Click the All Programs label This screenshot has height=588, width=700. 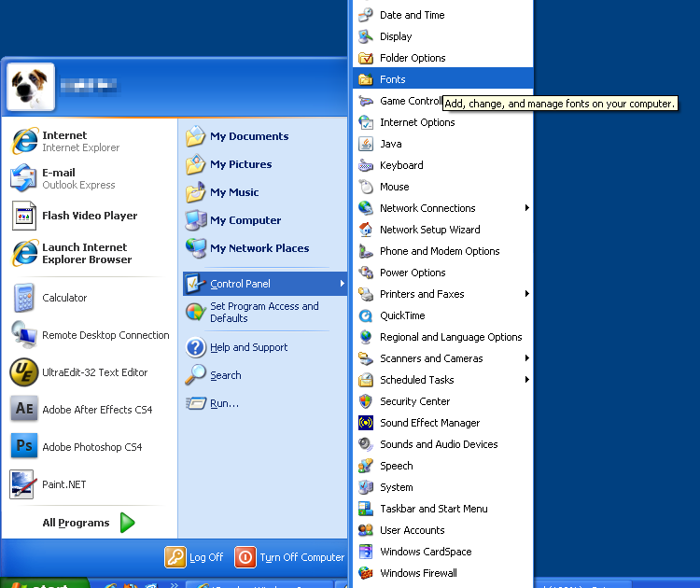76,523
